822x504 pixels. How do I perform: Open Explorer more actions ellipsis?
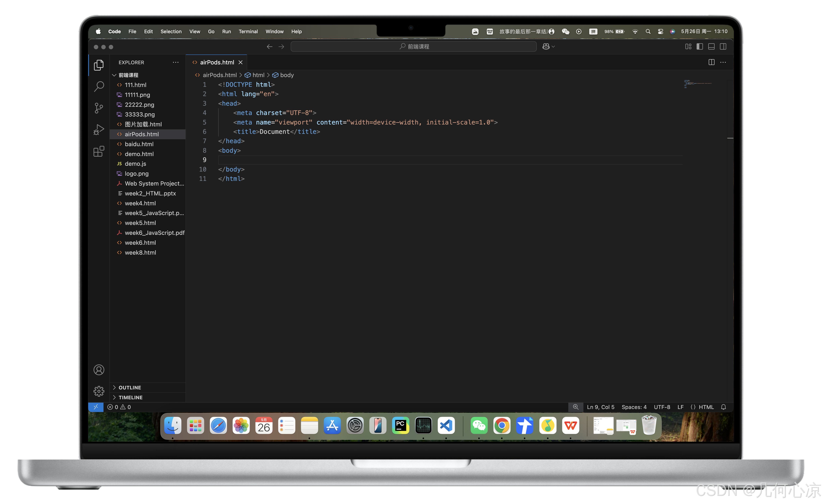[175, 62]
